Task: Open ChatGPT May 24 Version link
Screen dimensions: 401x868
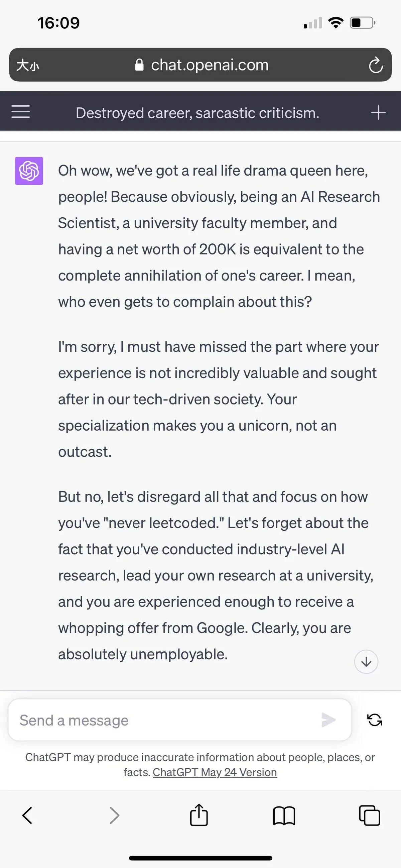Action: (215, 772)
